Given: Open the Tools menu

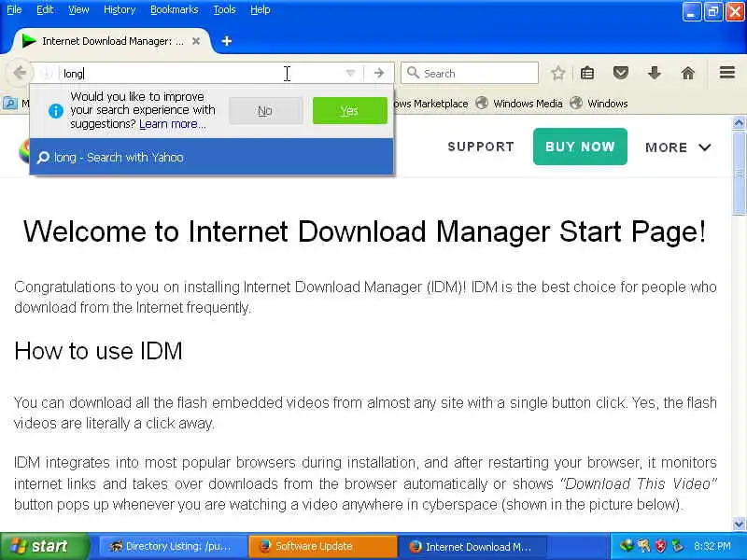Looking at the screenshot, I should point(224,9).
